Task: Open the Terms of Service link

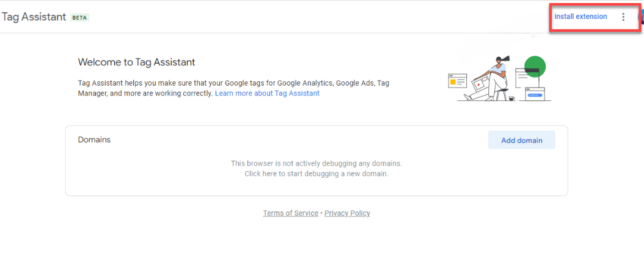Action: pos(290,213)
